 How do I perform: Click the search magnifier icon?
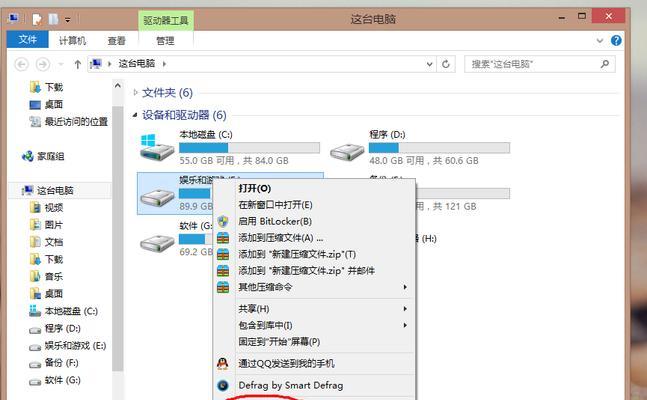(x=605, y=64)
